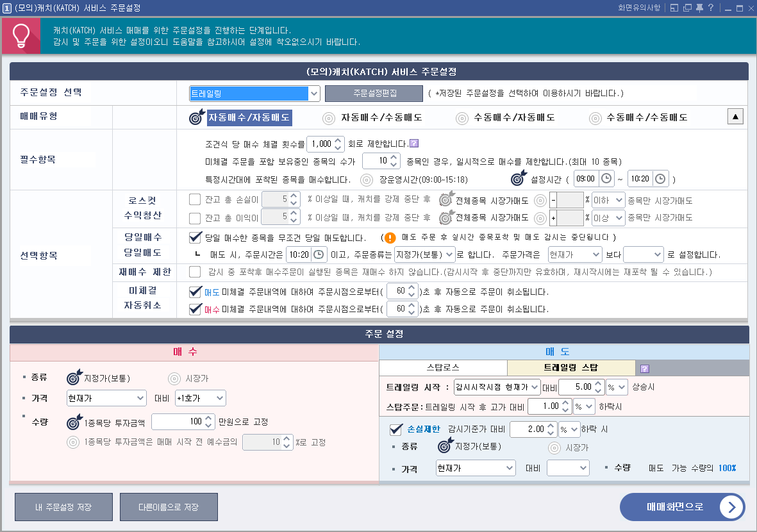Switch to the 스탑로스 tab
Screen dimensions: 757x532
[443, 368]
